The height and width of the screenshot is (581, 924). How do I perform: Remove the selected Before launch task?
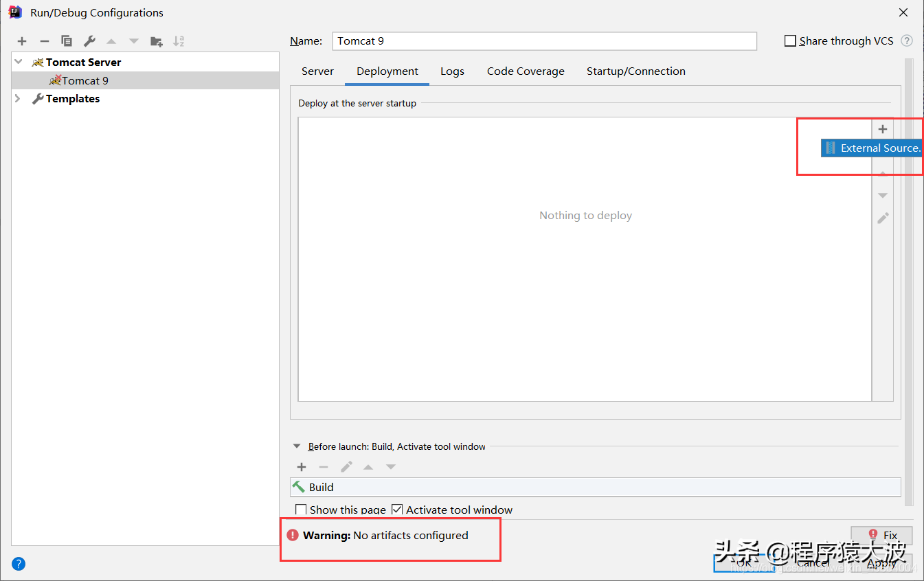(x=324, y=467)
